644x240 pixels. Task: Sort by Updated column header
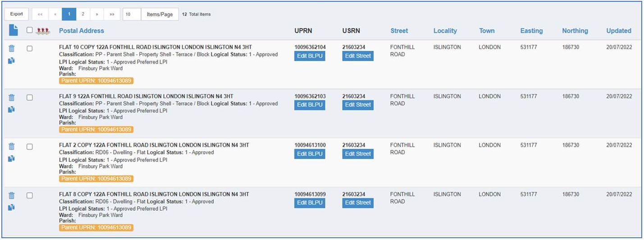pyautogui.click(x=619, y=31)
